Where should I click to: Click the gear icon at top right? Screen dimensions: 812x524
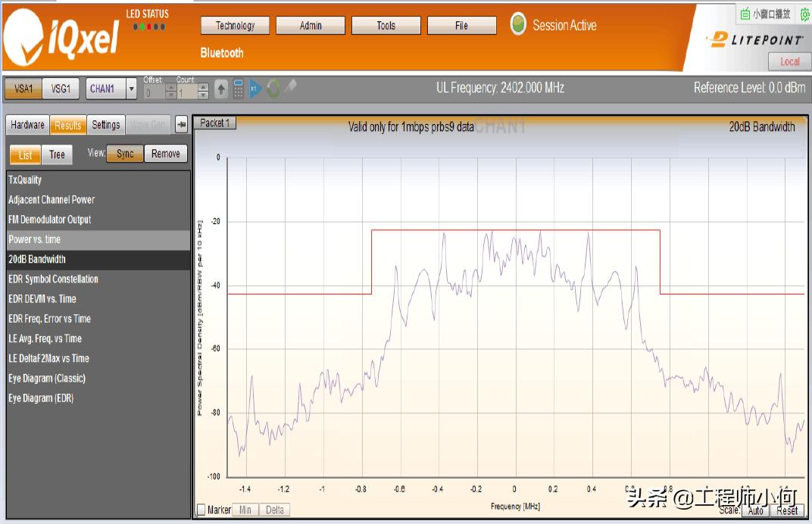(804, 14)
